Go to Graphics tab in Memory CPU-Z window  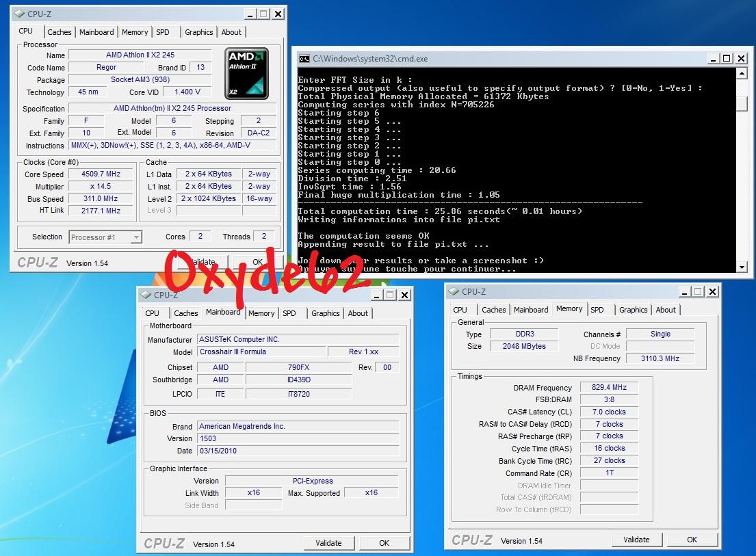(x=633, y=310)
